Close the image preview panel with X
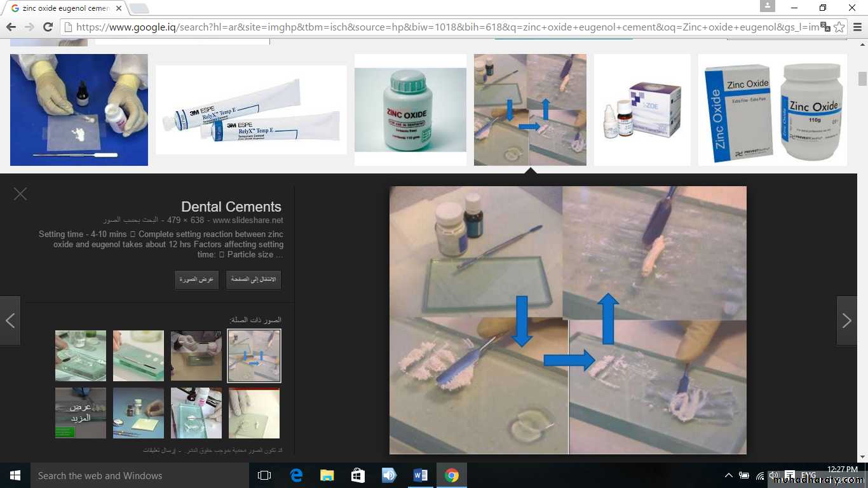Viewport: 868px width, 488px height. 20,194
